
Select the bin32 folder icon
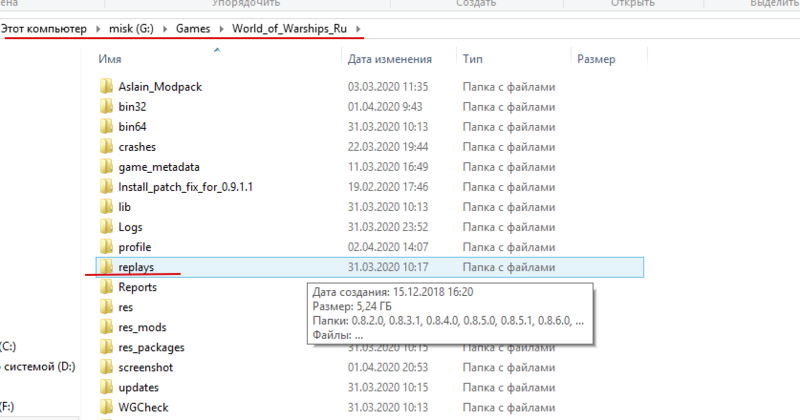[106, 107]
